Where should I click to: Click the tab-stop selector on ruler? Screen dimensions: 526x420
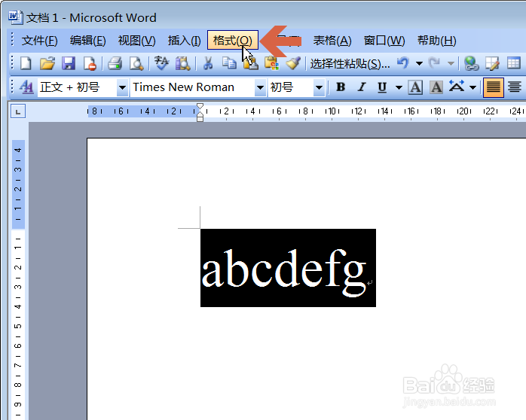[x=18, y=111]
